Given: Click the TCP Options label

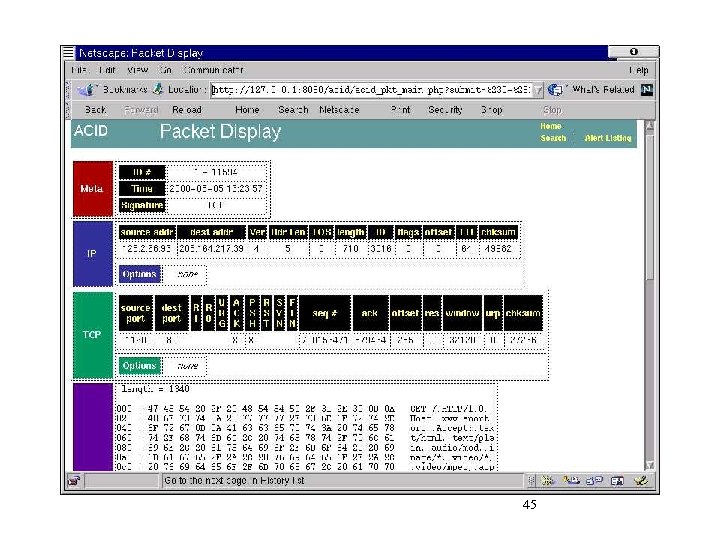Looking at the screenshot, I should [x=140, y=366].
